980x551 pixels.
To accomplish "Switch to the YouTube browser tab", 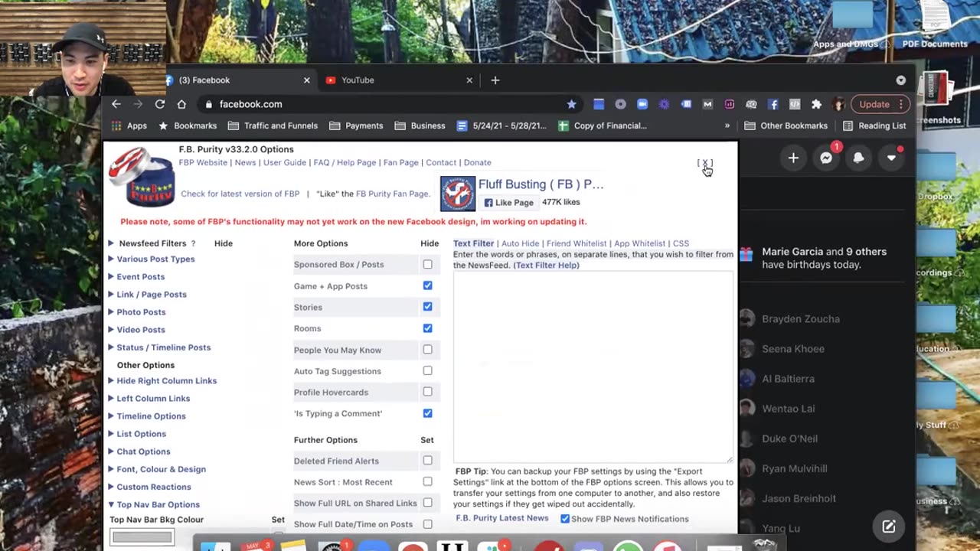I will (x=398, y=80).
